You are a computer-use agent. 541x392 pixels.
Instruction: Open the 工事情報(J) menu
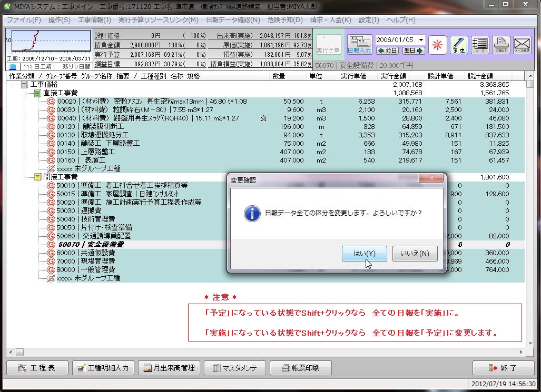click(x=94, y=19)
